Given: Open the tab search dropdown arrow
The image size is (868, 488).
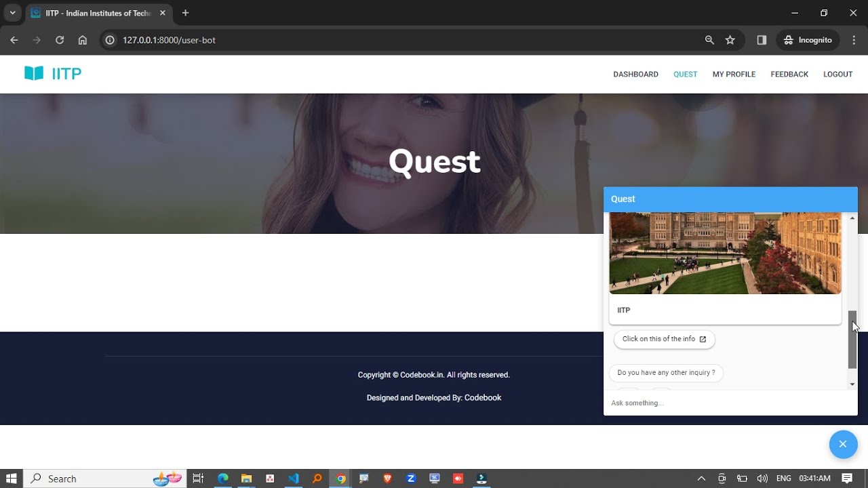Looking at the screenshot, I should tap(12, 13).
